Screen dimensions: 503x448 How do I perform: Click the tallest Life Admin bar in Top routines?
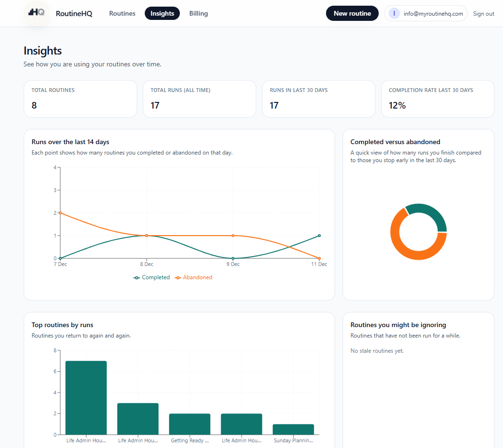click(86, 397)
